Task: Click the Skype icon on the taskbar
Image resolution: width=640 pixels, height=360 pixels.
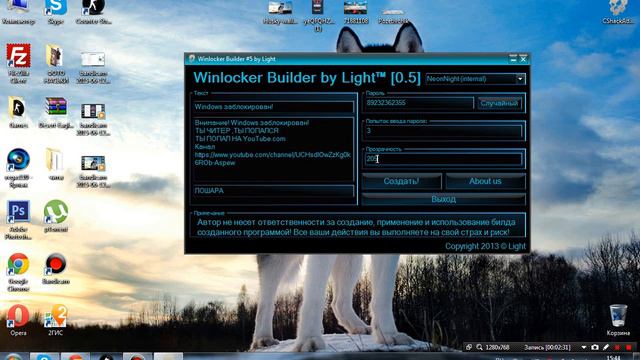Action: 44,356
